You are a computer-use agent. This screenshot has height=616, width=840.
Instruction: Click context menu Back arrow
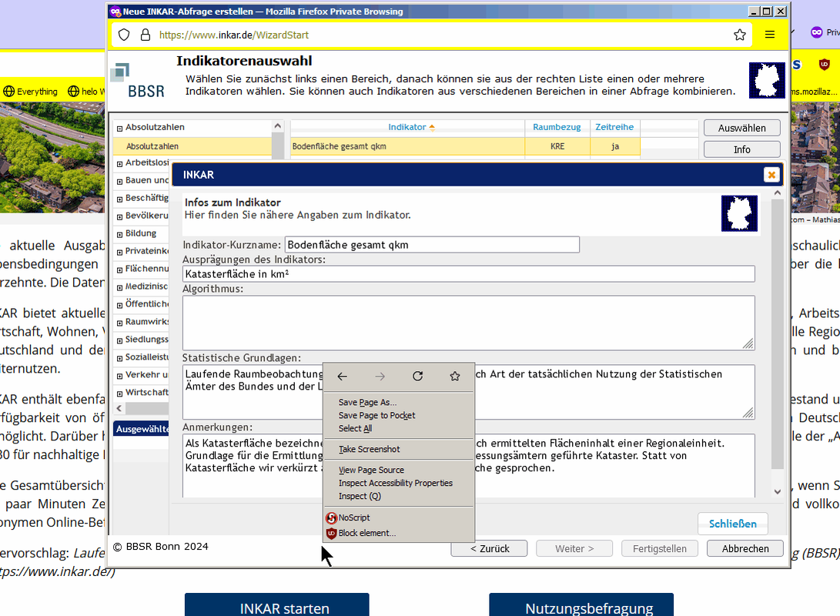[x=343, y=377]
